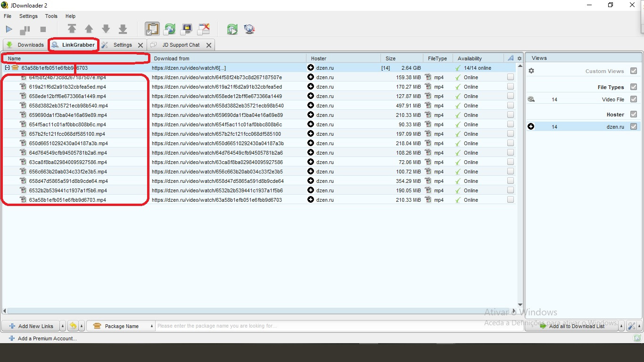Toggle the dzen.ru hoster checkbox
644x362 pixels.
(x=634, y=127)
